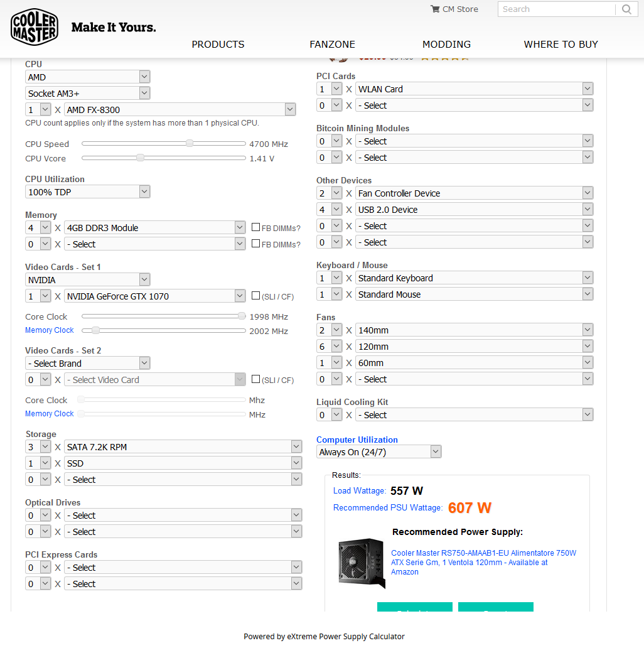Click the CPU Vcore slider handle
644x648 pixels.
click(x=141, y=158)
